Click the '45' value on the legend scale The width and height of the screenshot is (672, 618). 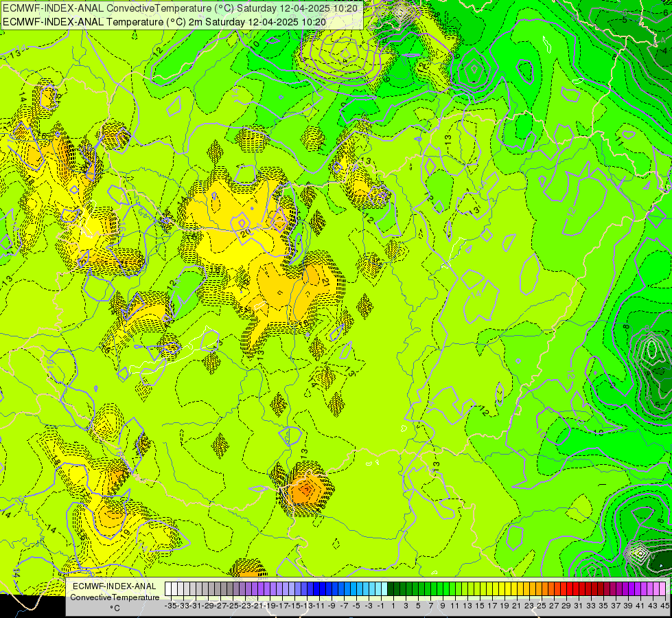click(664, 606)
